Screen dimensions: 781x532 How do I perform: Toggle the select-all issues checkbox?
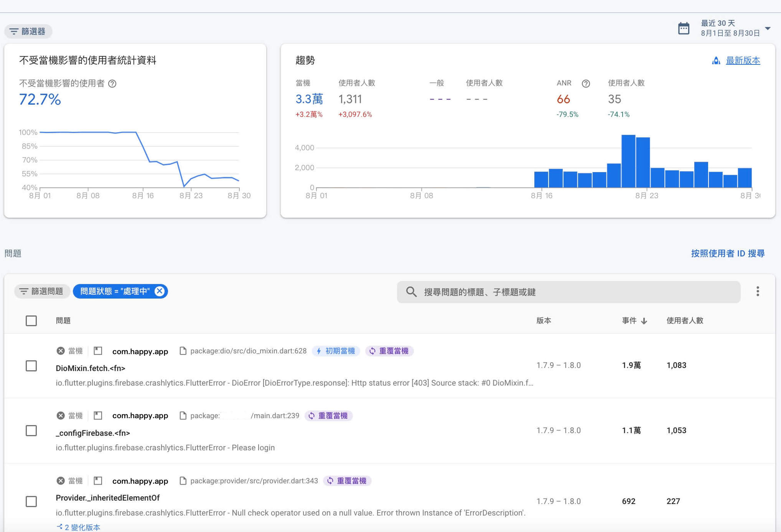31,321
